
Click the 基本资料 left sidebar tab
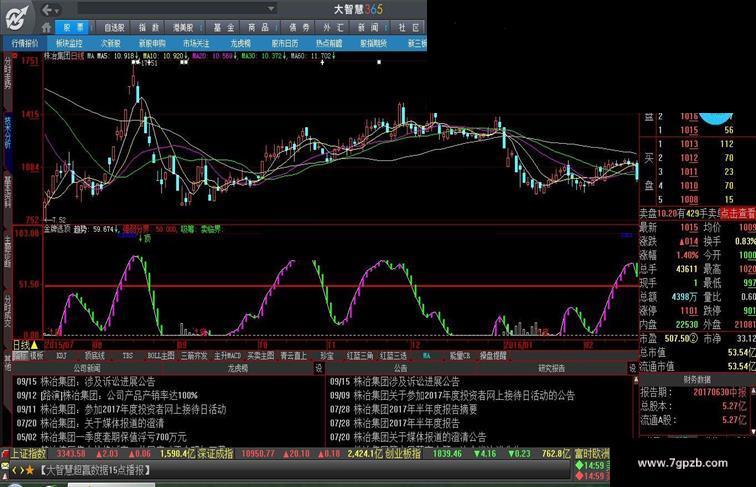coord(7,191)
